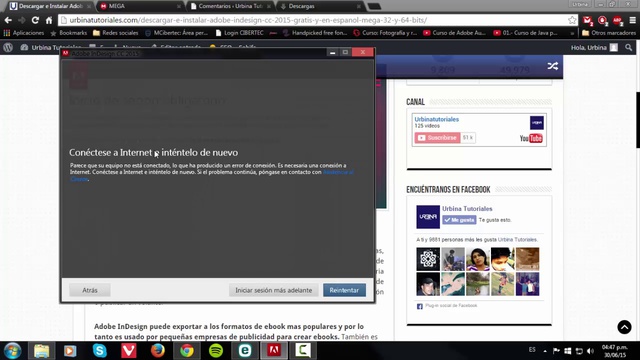Select the Descargar e Instalar Adobe tab

click(50, 6)
